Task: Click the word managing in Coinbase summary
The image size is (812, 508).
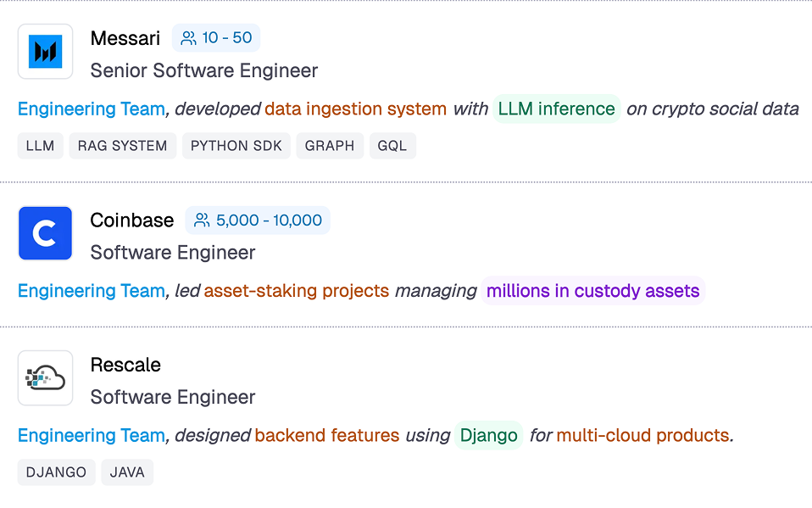Action: tap(436, 291)
